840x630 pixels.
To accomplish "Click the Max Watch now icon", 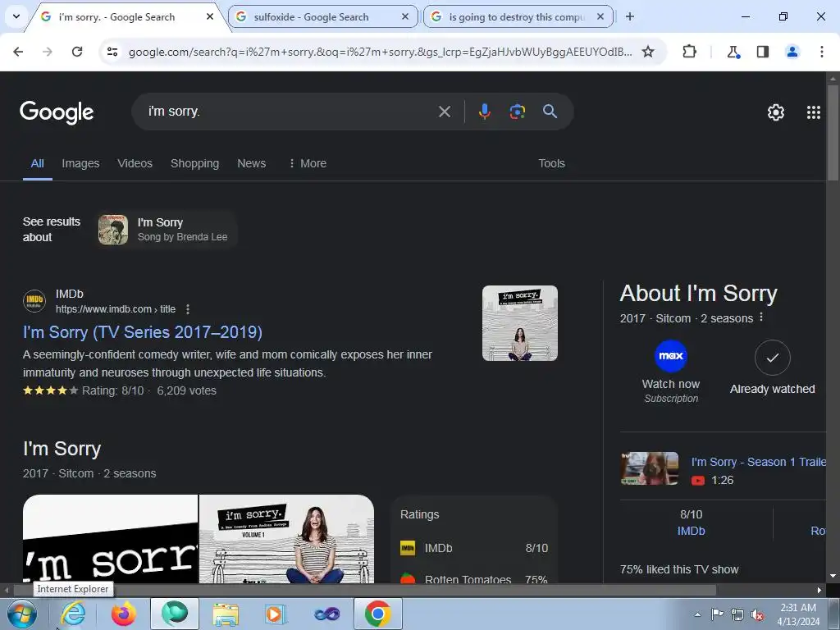I will 671,356.
